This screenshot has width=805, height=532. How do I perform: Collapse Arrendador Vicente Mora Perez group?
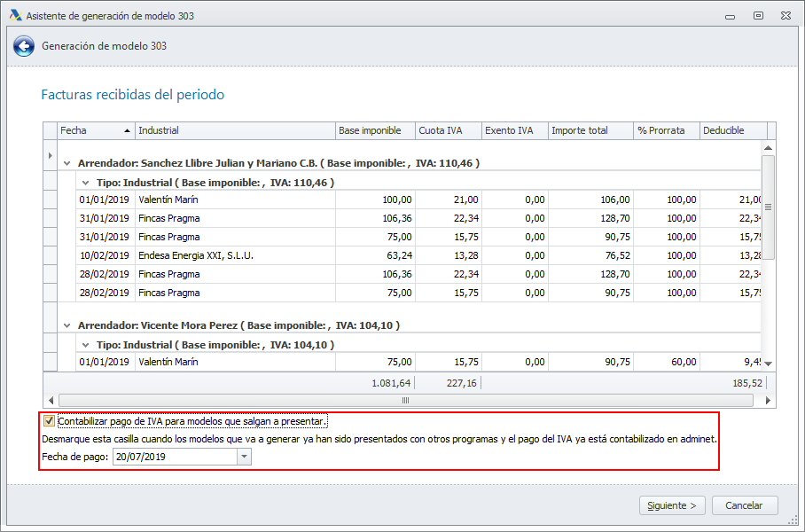[67, 326]
